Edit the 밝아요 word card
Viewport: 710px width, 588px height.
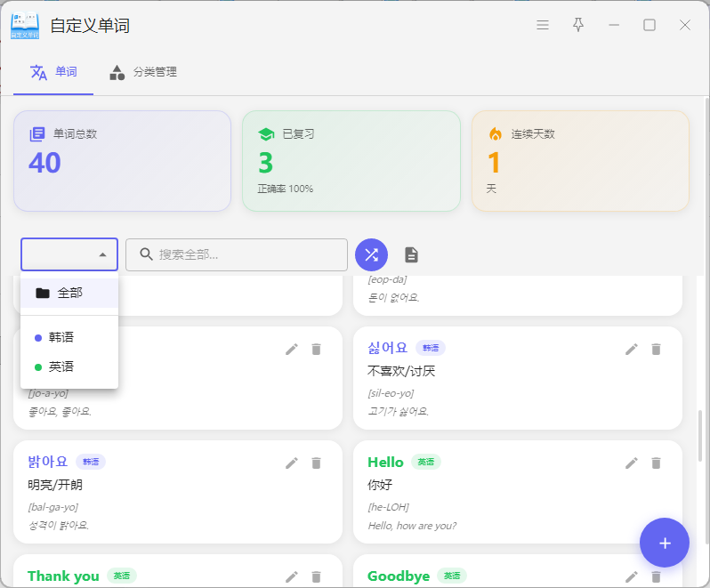point(291,463)
